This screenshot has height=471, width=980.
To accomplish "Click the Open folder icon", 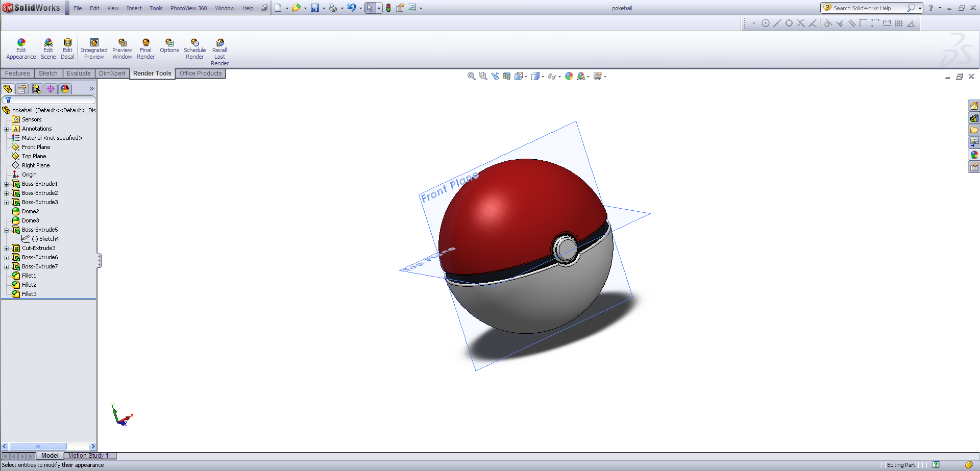I will 296,8.
